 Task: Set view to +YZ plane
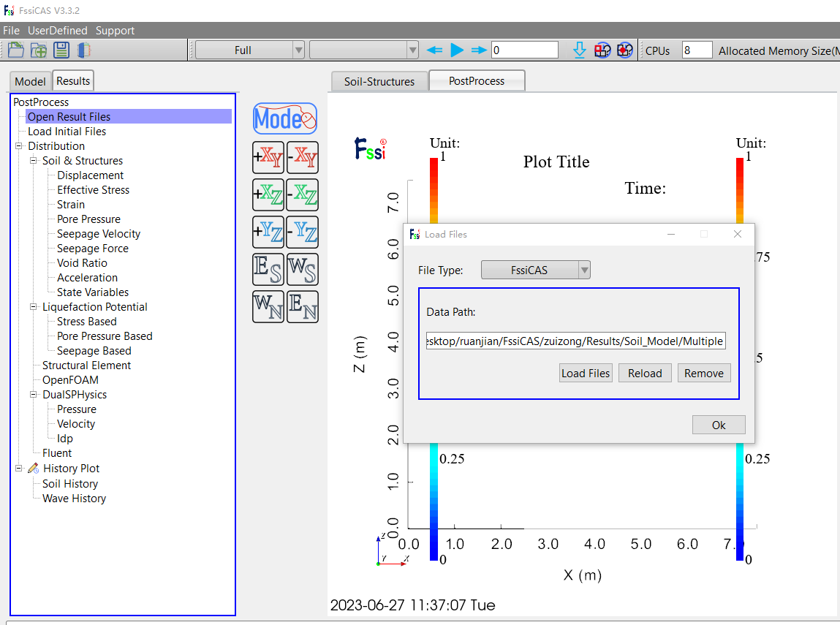click(x=268, y=232)
